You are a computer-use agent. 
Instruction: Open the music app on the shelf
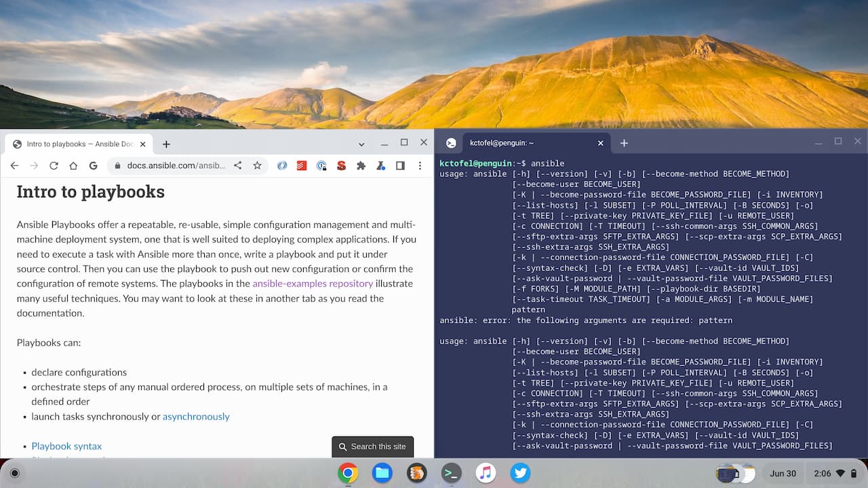point(486,473)
